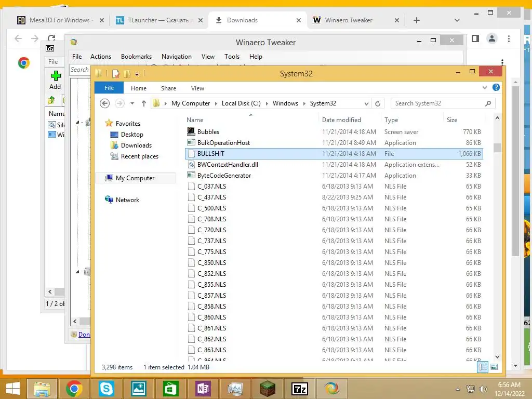Switch to Winaero Tweaker taskbar icon
Image resolution: width=532 pixels, height=399 pixels.
[331, 389]
